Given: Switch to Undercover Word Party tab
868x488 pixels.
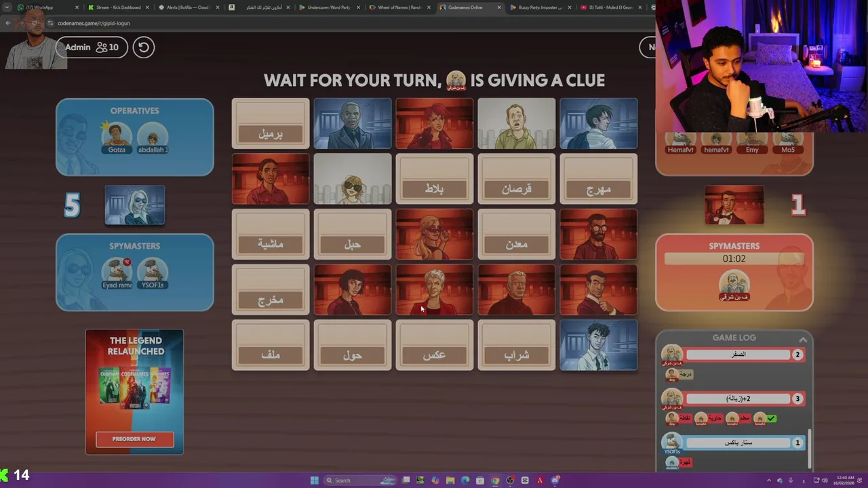Looking at the screenshot, I should pyautogui.click(x=329, y=7).
